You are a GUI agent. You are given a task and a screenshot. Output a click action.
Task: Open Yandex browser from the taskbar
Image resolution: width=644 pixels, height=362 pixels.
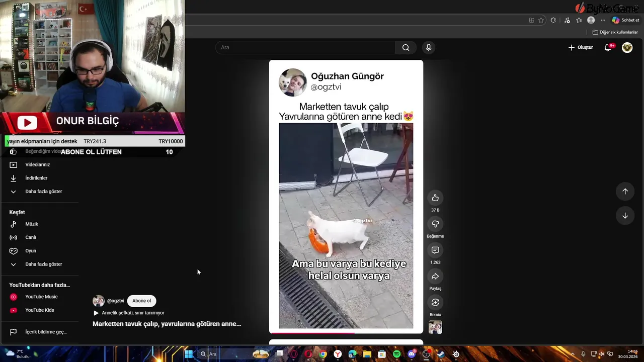338,354
